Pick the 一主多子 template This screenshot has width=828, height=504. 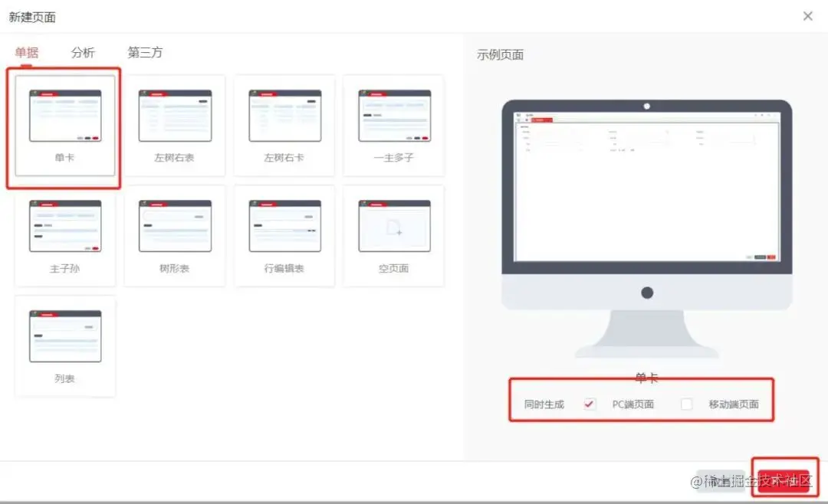[394, 123]
